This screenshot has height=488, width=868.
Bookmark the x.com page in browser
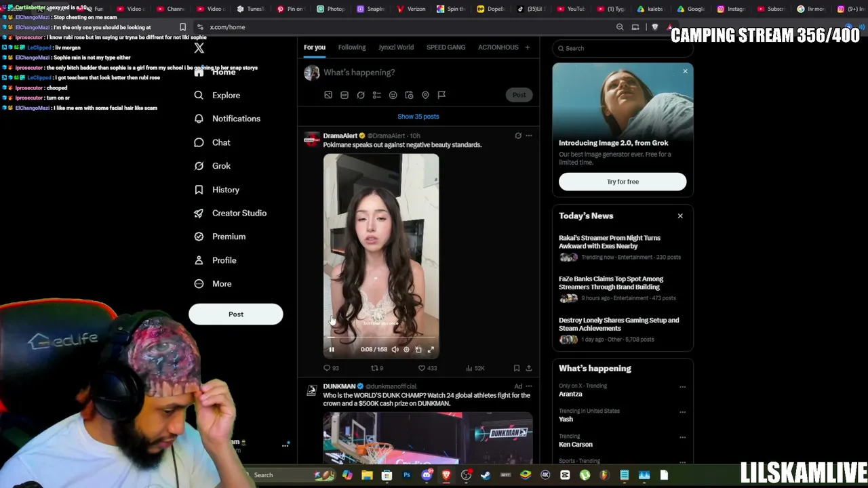(x=182, y=27)
